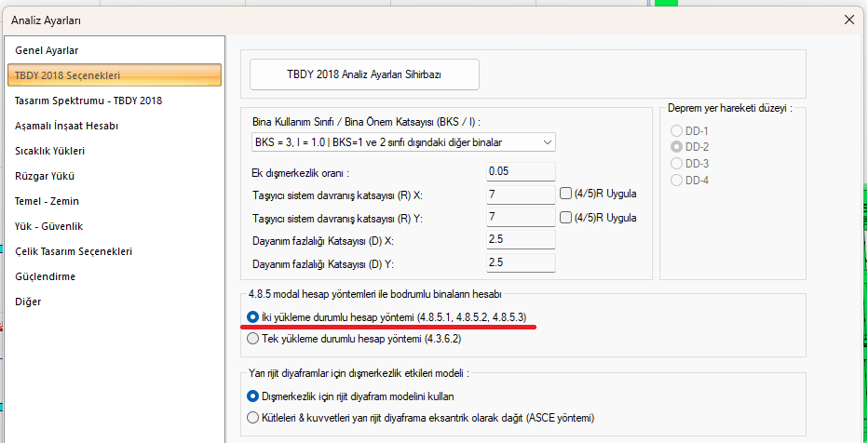Image resolution: width=868 pixels, height=443 pixels.
Task: Select Tek yükleme durumlu hesap yöntemi
Action: 253,340
